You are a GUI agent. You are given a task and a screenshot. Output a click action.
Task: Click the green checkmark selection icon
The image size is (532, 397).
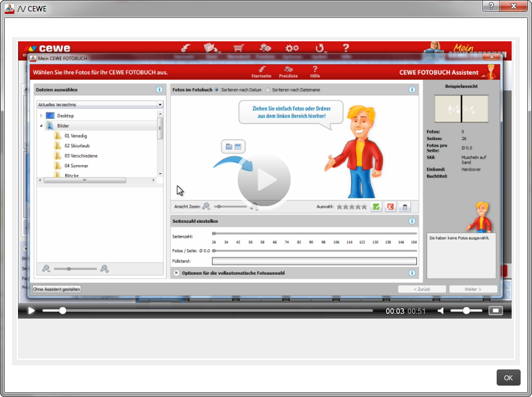pos(376,207)
